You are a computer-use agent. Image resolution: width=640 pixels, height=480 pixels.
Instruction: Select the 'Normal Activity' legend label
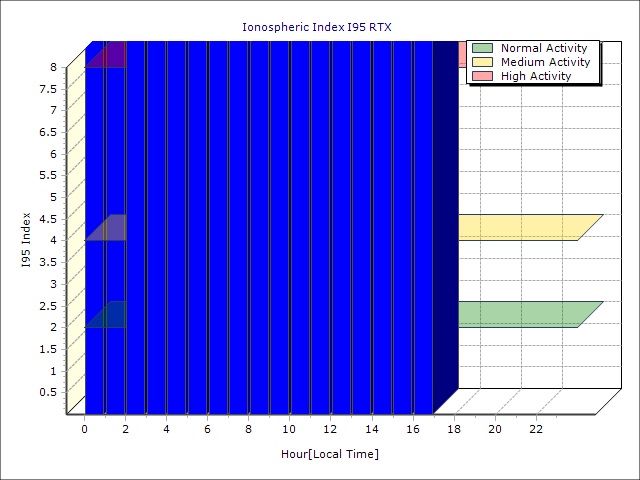click(544, 48)
